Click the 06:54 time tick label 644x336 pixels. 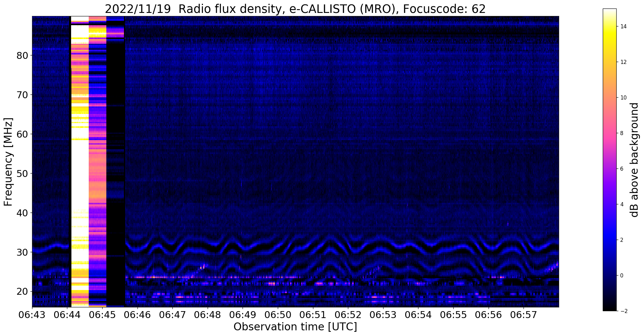pyautogui.click(x=418, y=314)
